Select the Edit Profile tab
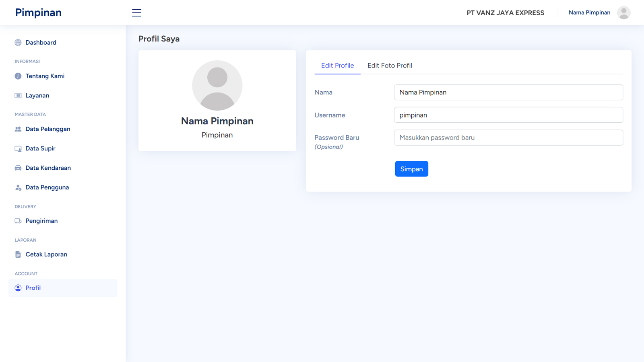The image size is (644, 362). 337,66
